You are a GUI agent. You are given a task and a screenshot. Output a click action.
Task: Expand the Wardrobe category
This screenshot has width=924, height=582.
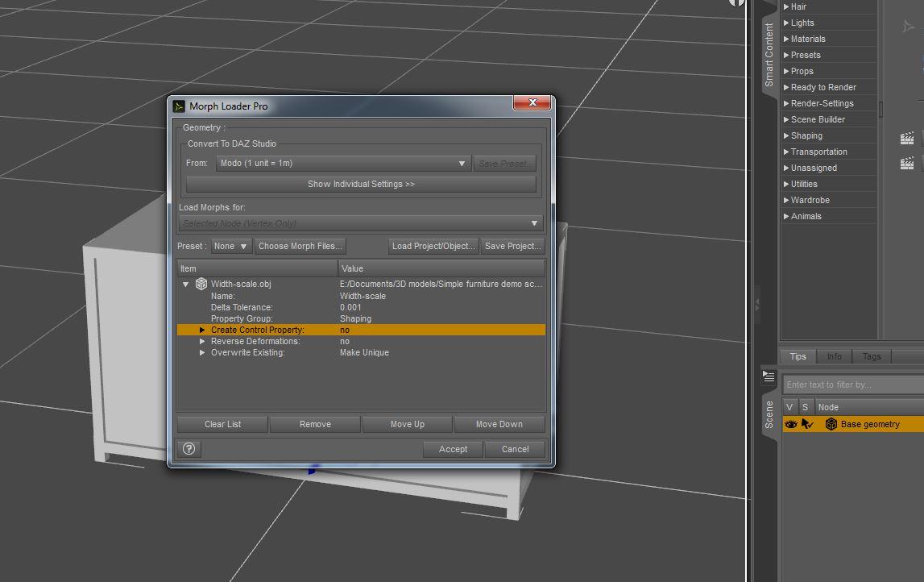[786, 200]
